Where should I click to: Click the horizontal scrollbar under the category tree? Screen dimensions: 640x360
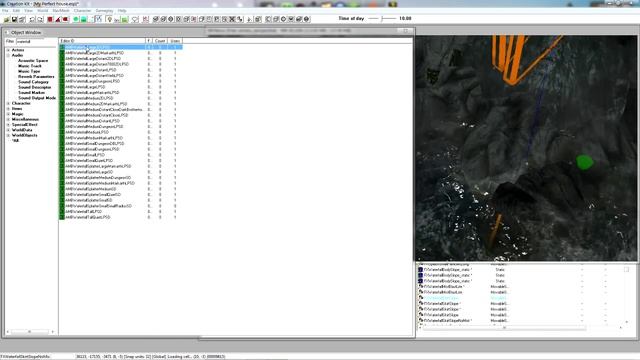(30, 331)
